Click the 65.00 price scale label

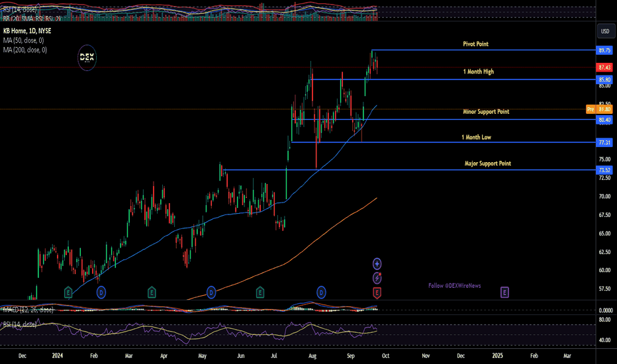(604, 234)
